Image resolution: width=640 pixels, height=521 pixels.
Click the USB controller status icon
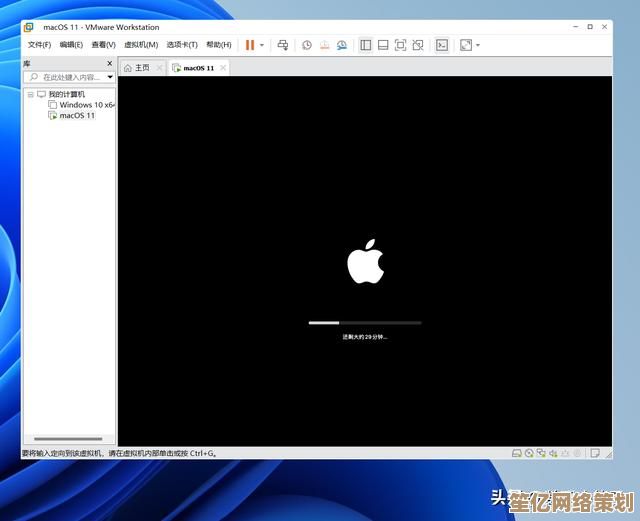point(565,453)
